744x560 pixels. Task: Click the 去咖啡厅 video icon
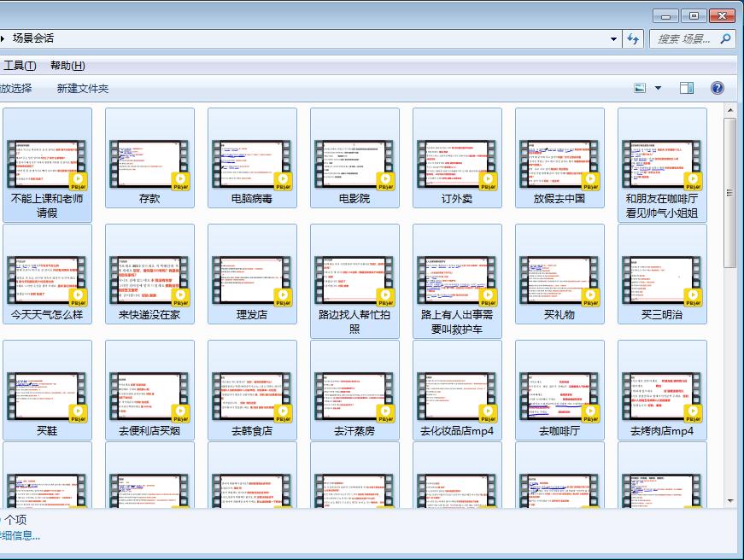559,396
